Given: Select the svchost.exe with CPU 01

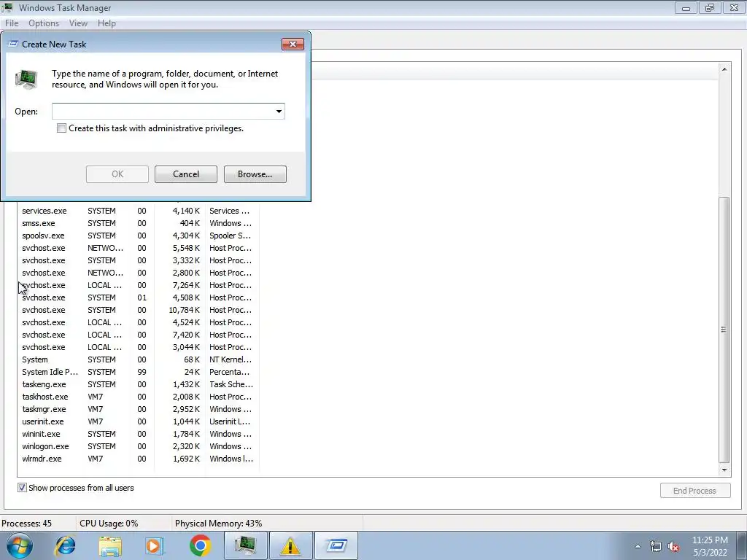Looking at the screenshot, I should (x=138, y=297).
